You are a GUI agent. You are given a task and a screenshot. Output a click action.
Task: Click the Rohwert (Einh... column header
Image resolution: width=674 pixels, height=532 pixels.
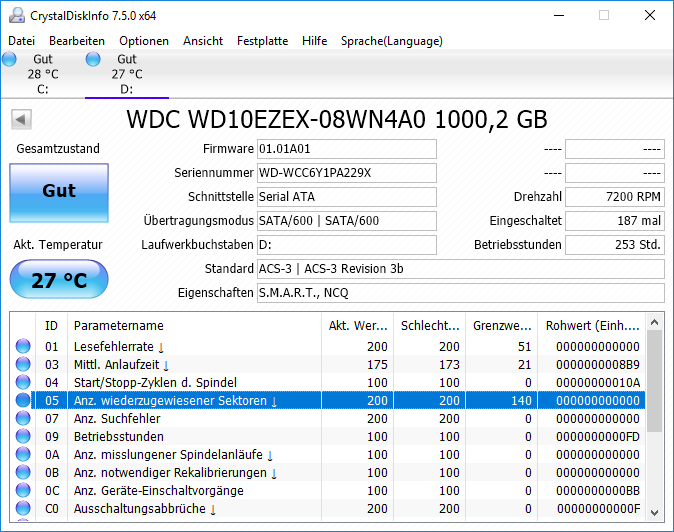coord(591,325)
